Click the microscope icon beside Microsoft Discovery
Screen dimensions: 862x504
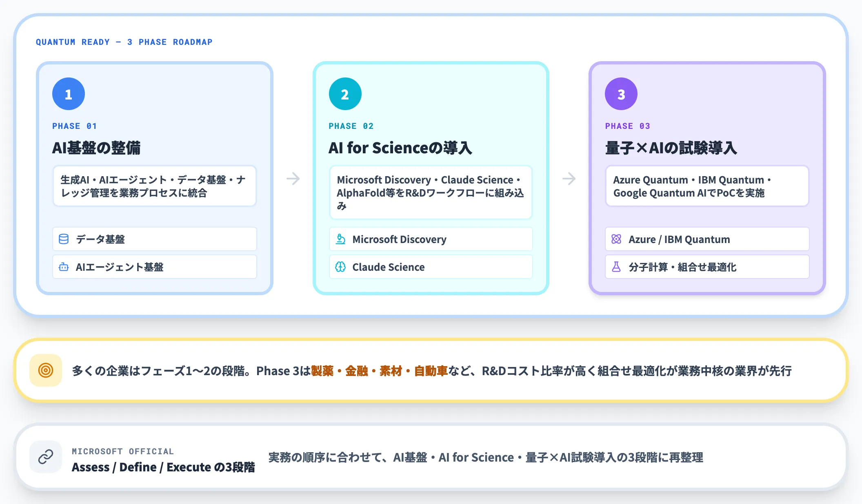(340, 239)
